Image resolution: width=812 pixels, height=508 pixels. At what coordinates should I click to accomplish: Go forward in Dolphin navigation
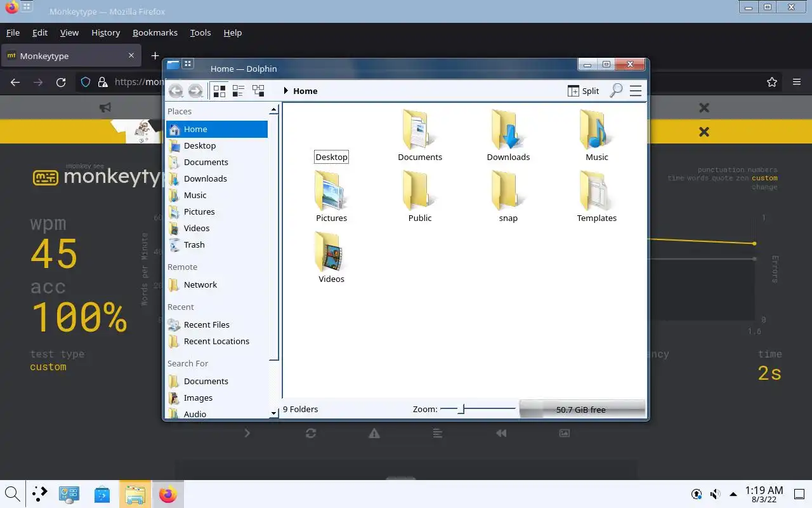[195, 91]
